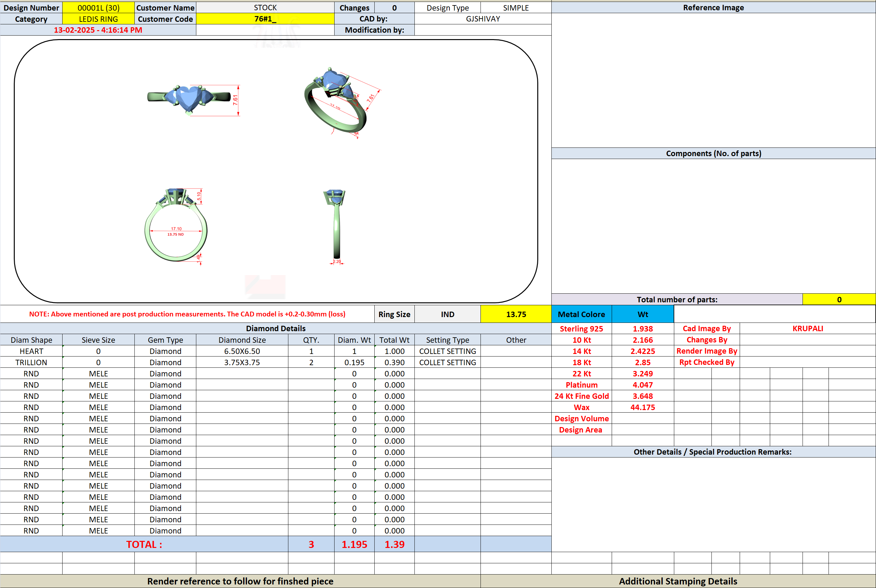The image size is (876, 588).
Task: Click the Modification by: label
Action: click(374, 30)
